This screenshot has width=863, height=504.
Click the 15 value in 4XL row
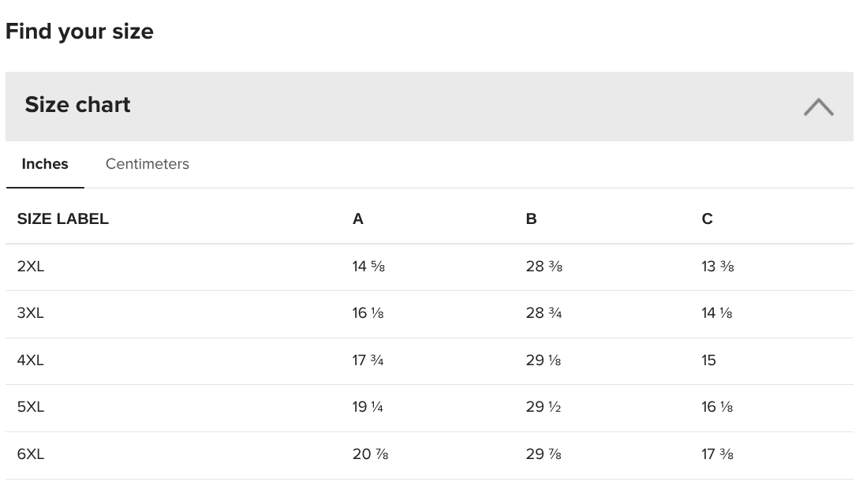(x=708, y=360)
